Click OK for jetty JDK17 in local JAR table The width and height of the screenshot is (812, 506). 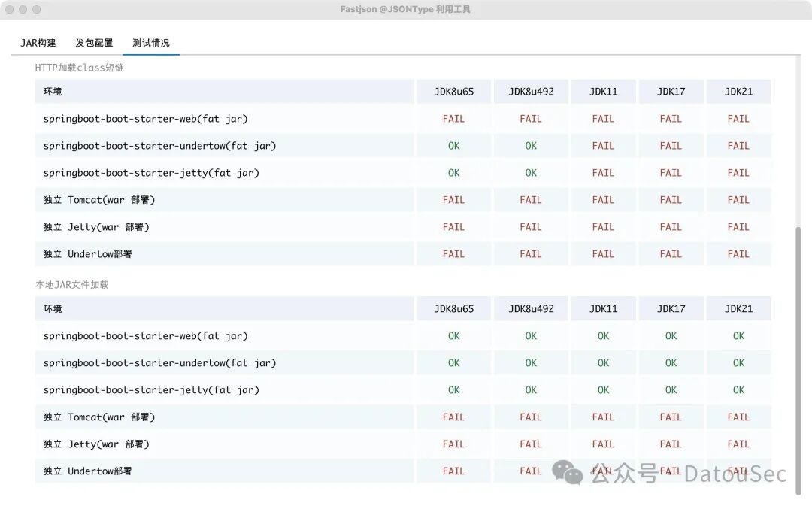tap(671, 390)
